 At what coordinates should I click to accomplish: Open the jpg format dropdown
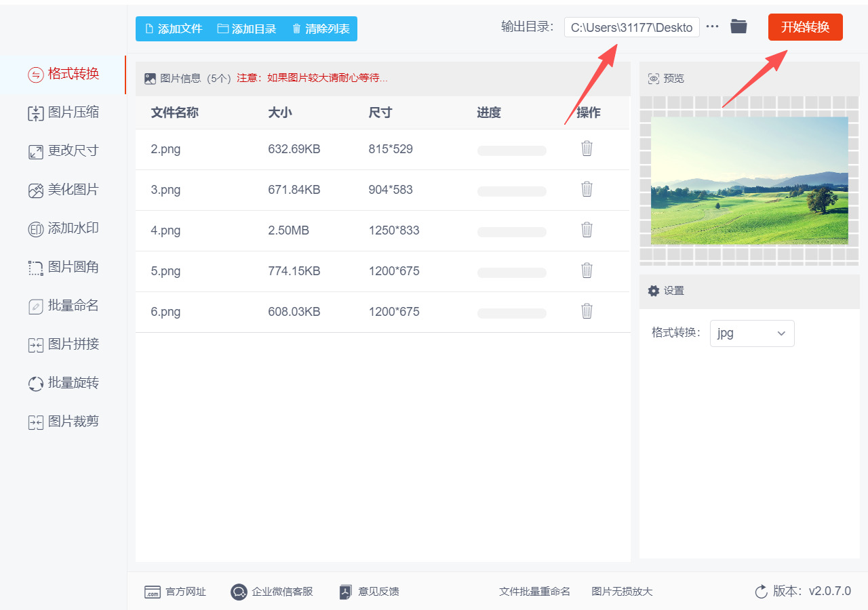click(752, 333)
